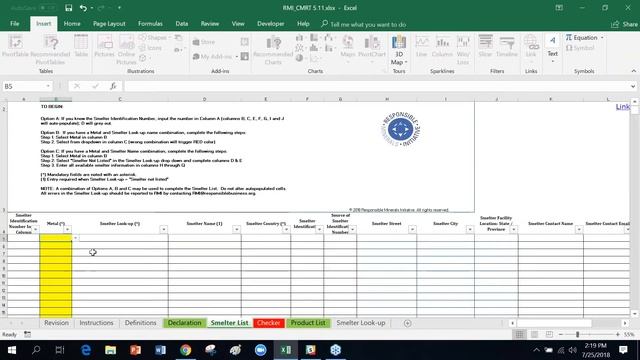This screenshot has height=360, width=640.
Task: Open Recommended Charts
Action: point(273,50)
